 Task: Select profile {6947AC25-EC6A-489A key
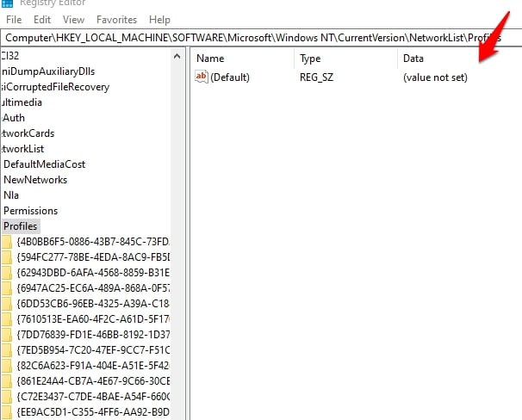coord(93,288)
